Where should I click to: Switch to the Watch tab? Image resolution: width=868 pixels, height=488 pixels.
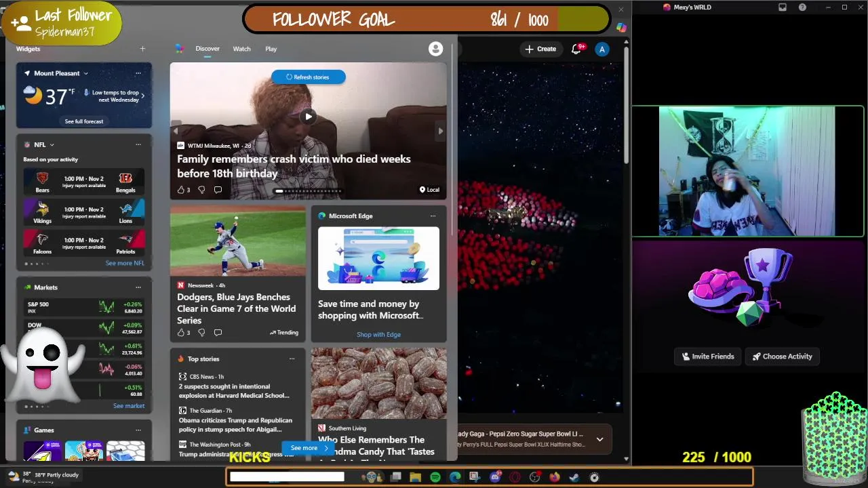[x=241, y=49]
